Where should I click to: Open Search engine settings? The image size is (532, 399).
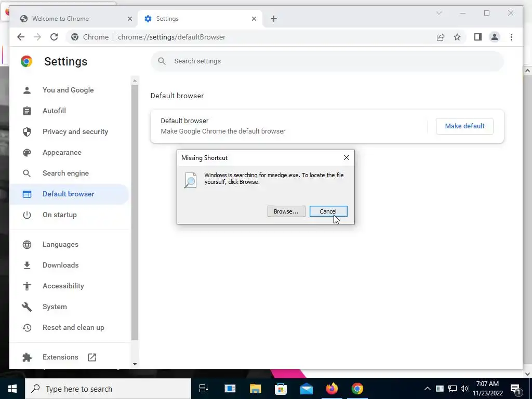point(69,173)
